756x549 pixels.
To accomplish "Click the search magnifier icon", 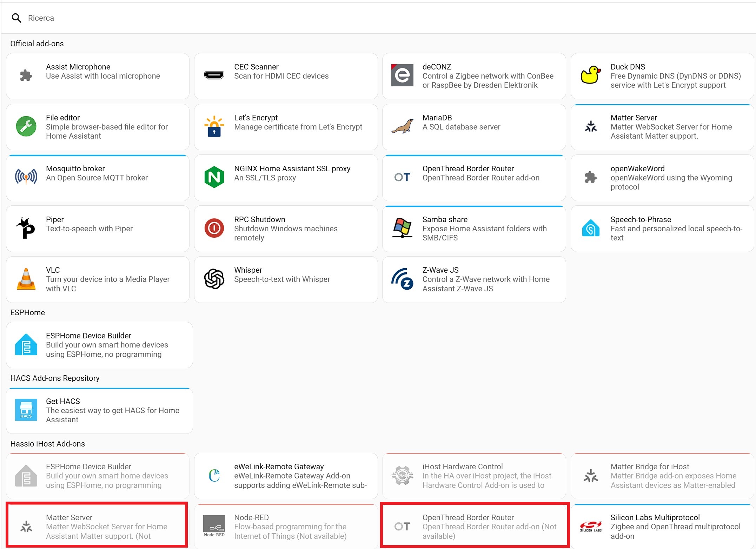I will click(16, 18).
